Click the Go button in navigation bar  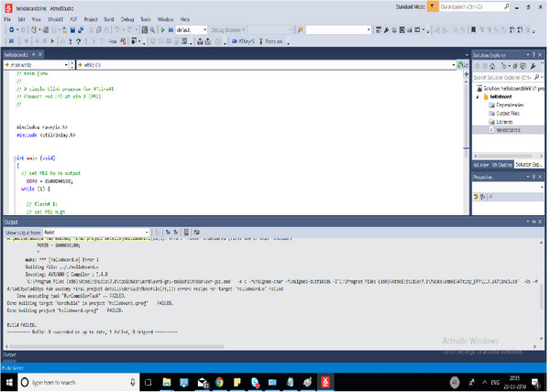463,65
